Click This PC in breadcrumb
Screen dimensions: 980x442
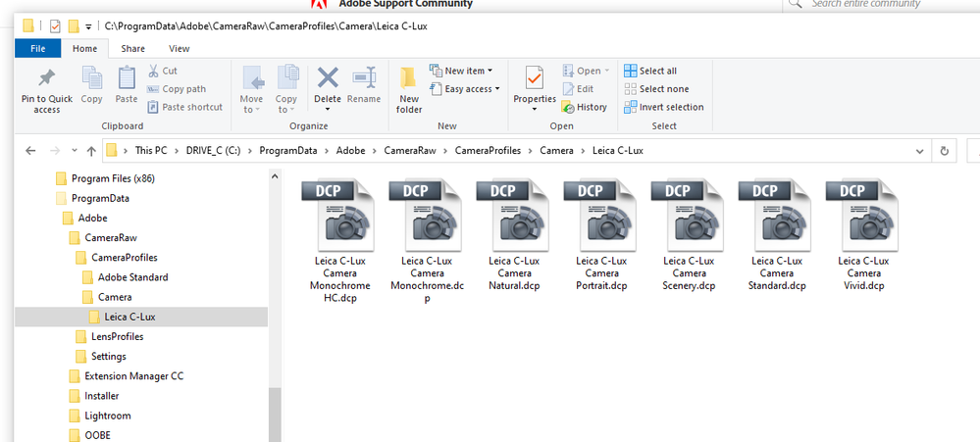tap(151, 151)
